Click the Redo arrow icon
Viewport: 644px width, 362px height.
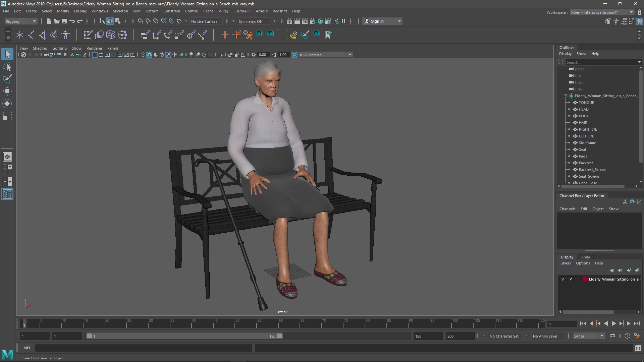click(x=80, y=21)
